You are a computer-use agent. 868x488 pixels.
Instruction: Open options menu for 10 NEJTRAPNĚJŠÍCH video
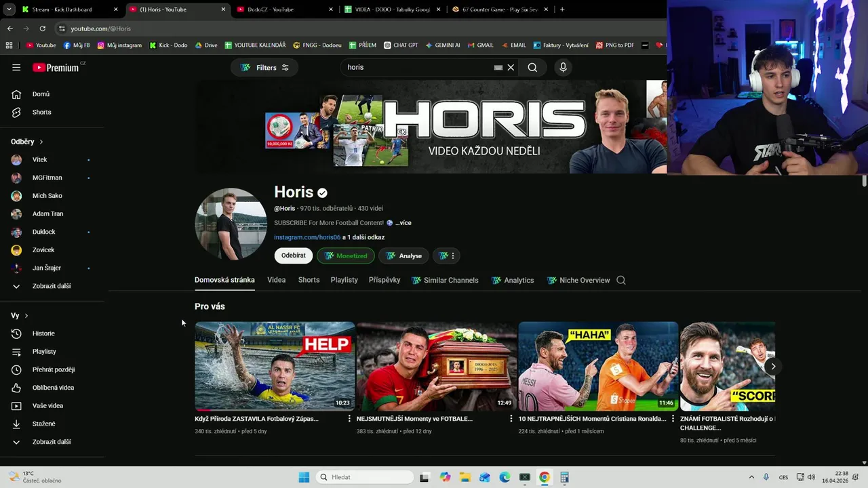point(673,419)
